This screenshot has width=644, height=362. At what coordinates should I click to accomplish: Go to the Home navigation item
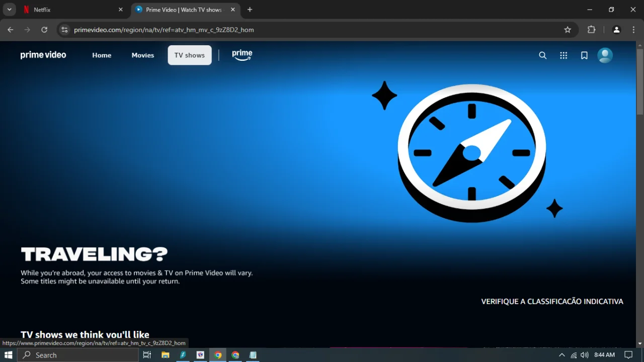(x=102, y=55)
